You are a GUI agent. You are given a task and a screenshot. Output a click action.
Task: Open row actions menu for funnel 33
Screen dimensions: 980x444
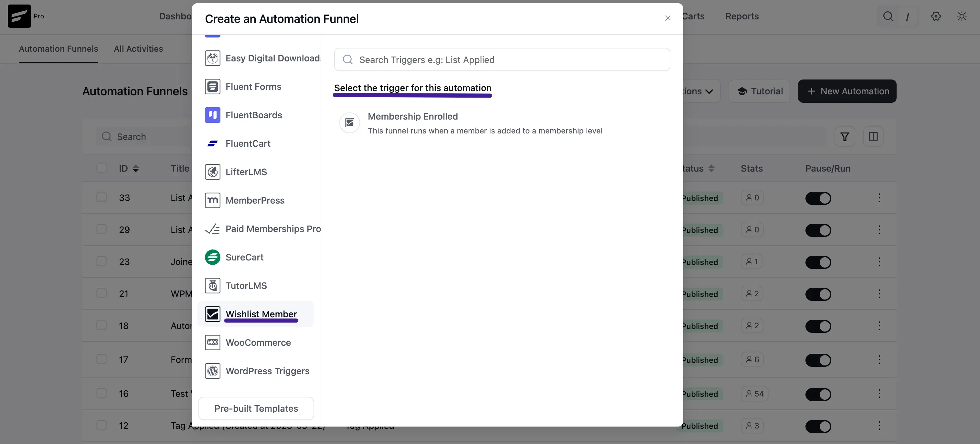(879, 198)
